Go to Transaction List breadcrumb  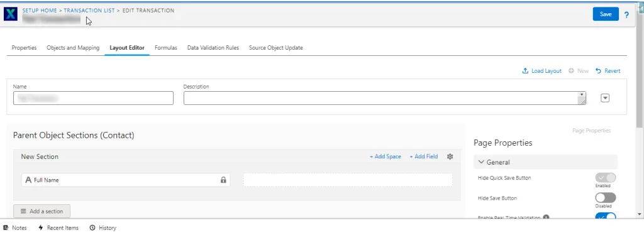click(89, 11)
